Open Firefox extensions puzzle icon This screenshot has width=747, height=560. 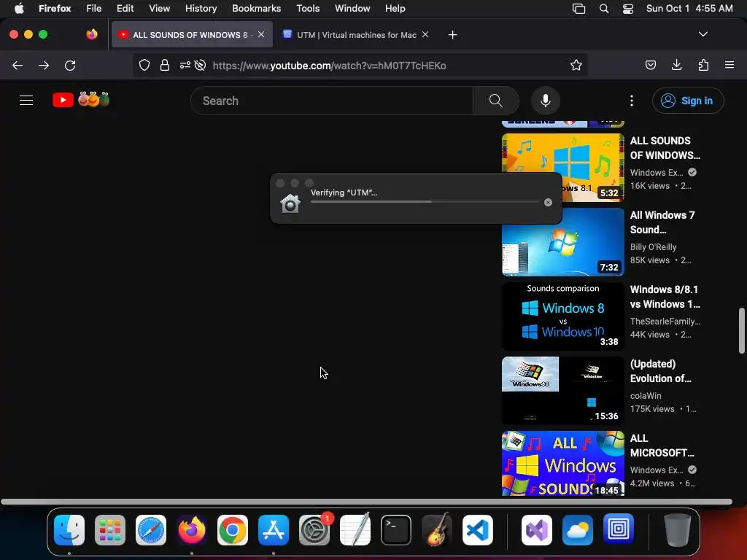[703, 65]
